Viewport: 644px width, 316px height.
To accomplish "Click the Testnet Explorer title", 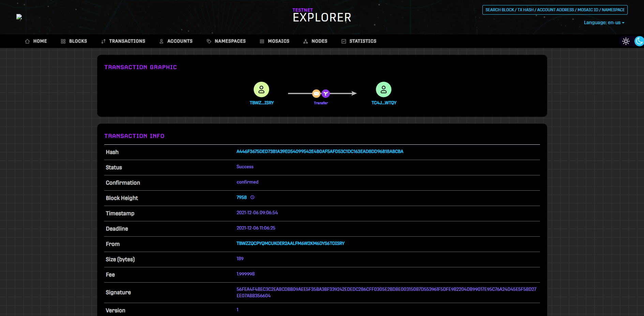I will [x=322, y=15].
